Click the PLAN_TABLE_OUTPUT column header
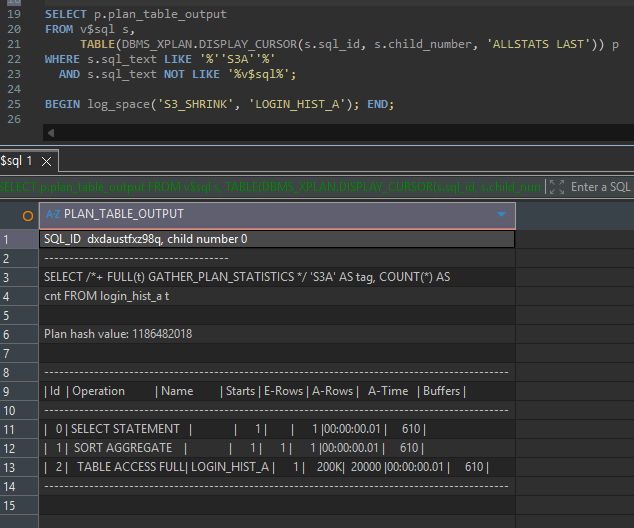This screenshot has height=528, width=634. (x=277, y=215)
